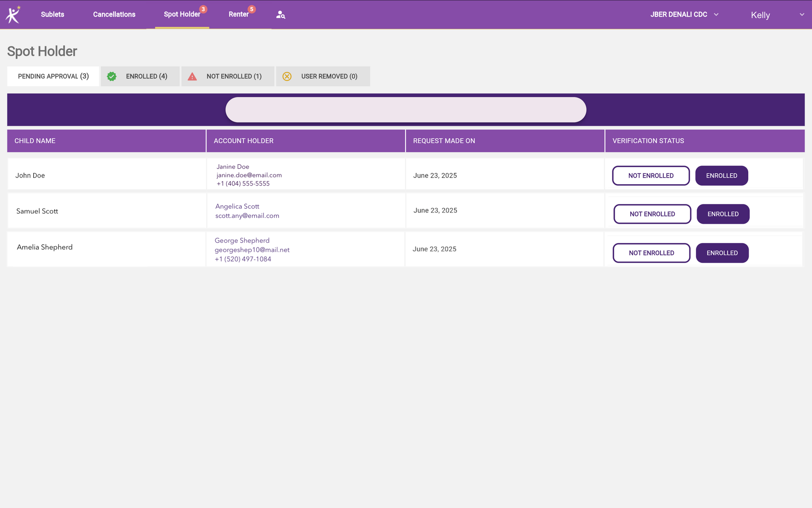Mark John Doe as Enrolled
Screen dimensions: 812x508
721,176
